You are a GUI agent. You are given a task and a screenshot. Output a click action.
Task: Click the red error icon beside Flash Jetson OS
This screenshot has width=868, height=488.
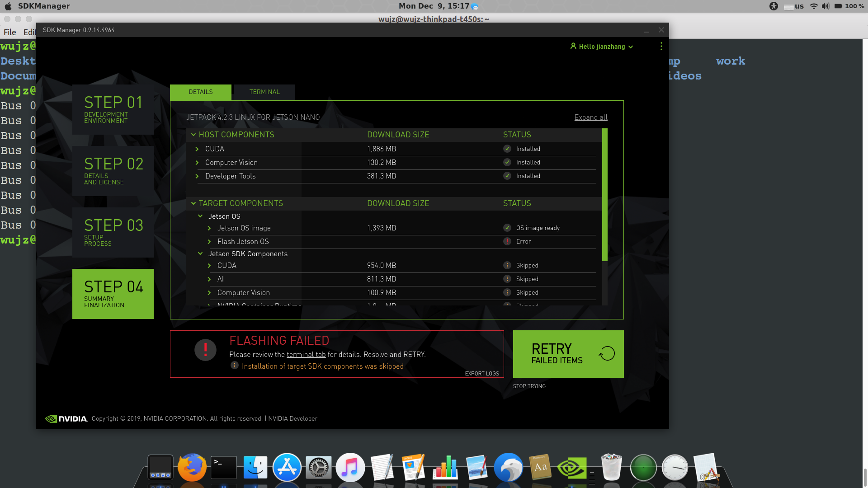coord(507,241)
